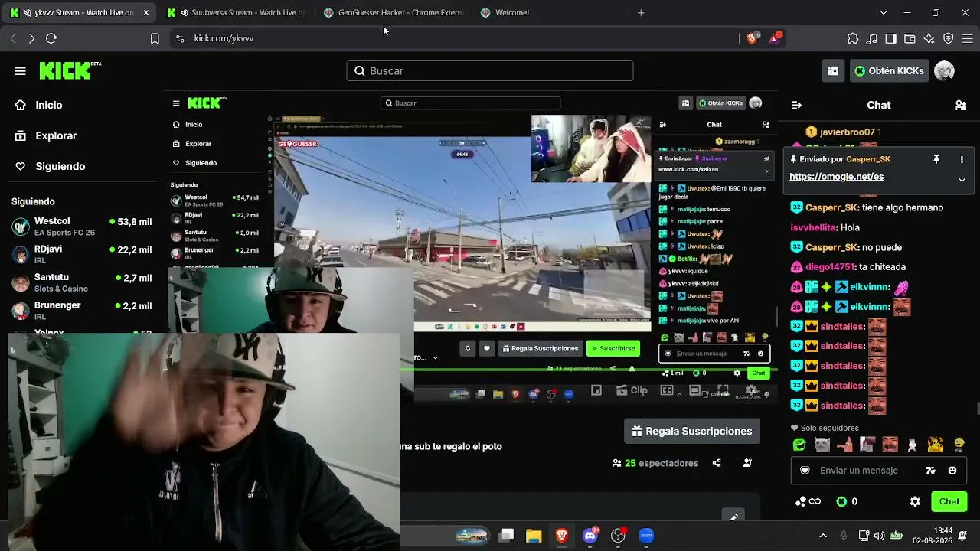Switch to the Suubversa Stream tab
Image resolution: width=980 pixels, height=551 pixels.
237,13
